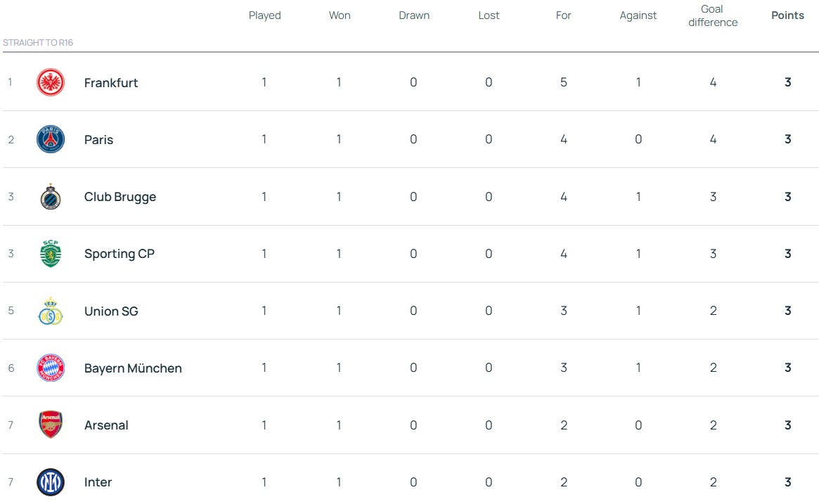
Task: Click the Bayern München crest
Action: tap(51, 368)
